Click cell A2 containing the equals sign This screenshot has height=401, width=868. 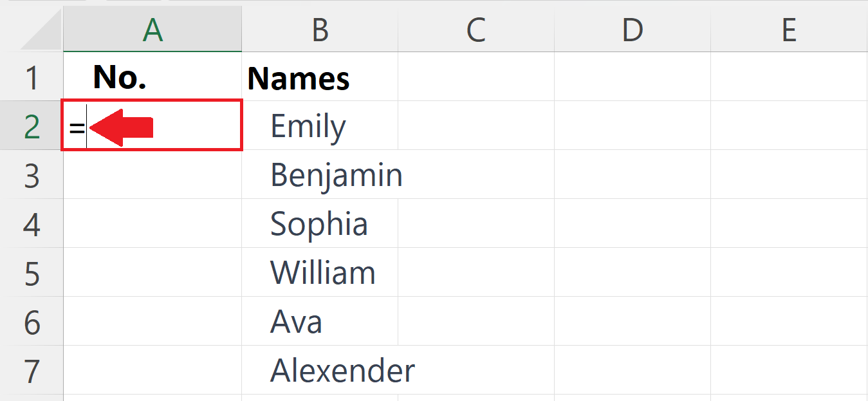click(x=152, y=126)
